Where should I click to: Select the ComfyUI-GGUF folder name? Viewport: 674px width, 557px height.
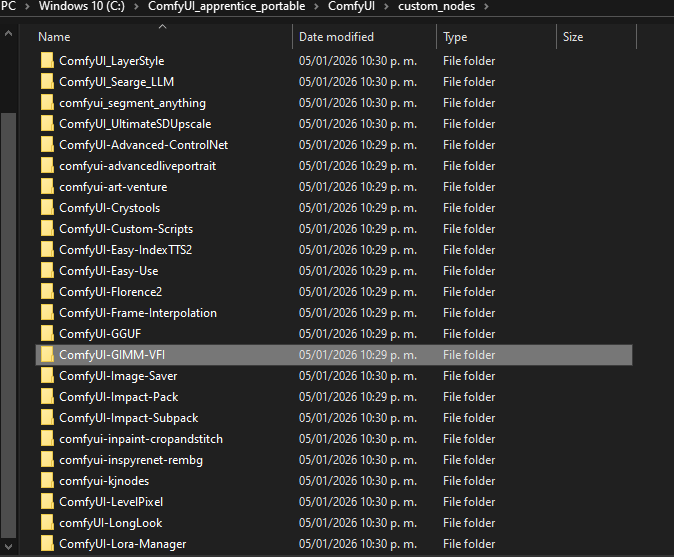pos(100,334)
